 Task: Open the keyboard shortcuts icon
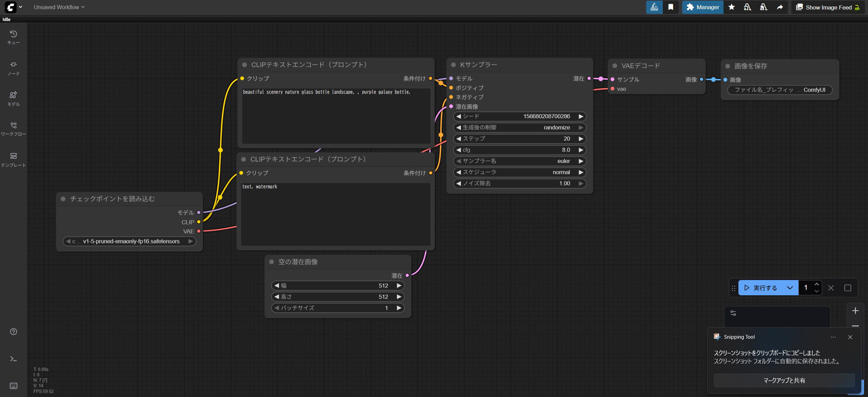pos(13,385)
